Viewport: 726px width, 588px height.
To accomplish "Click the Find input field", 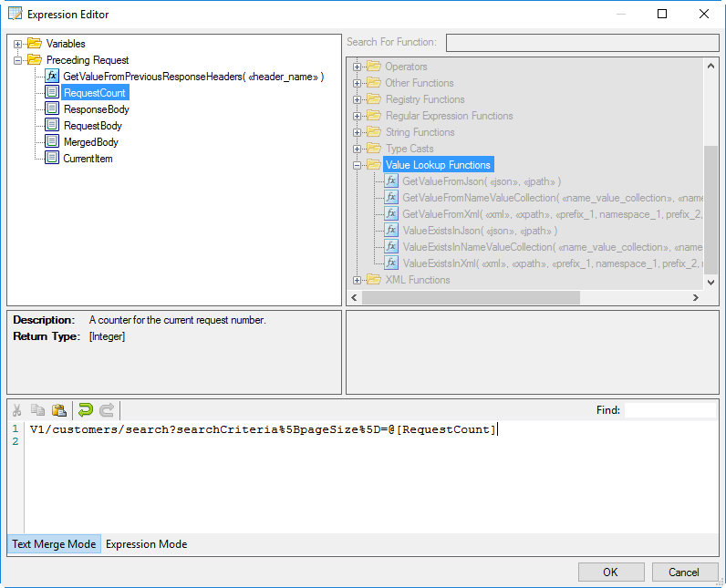I will point(670,410).
